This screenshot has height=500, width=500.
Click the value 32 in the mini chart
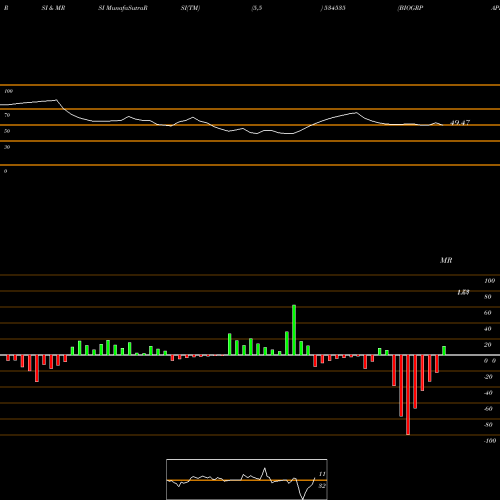tap(322, 486)
